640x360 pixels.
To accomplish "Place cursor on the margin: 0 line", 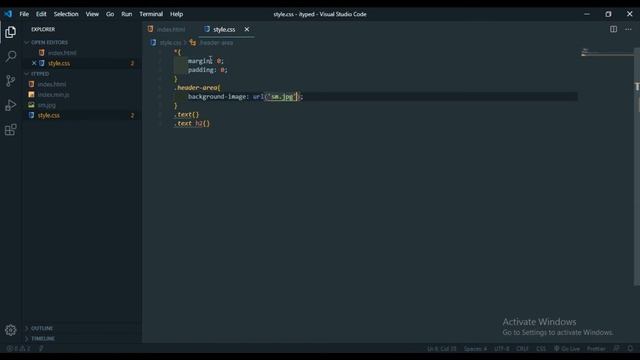I will 206,61.
